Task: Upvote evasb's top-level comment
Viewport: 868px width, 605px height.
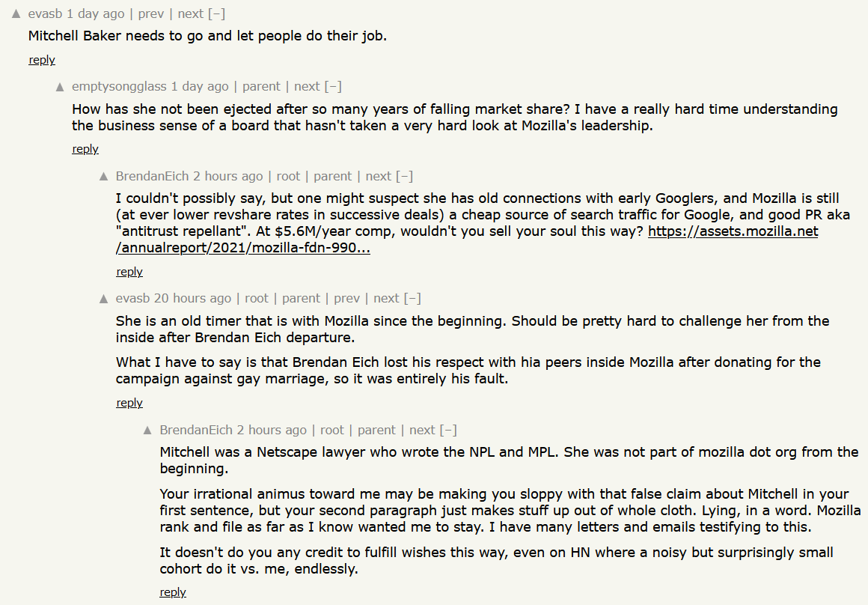Action: (x=16, y=14)
